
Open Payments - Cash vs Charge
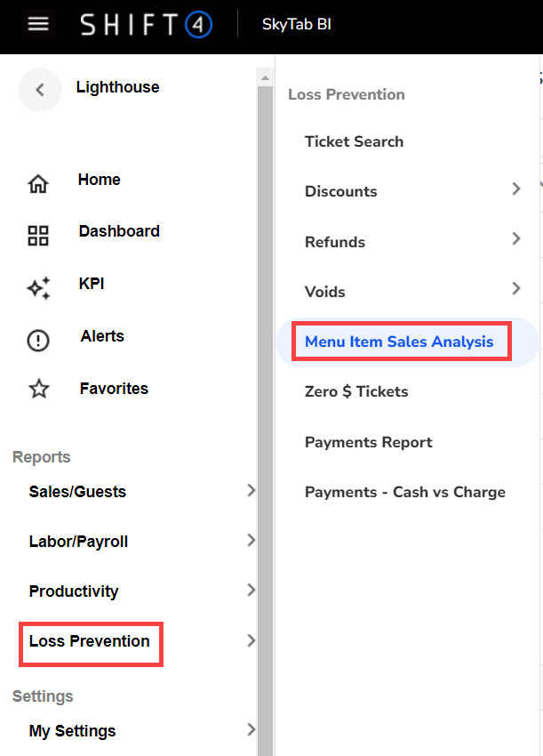point(404,492)
